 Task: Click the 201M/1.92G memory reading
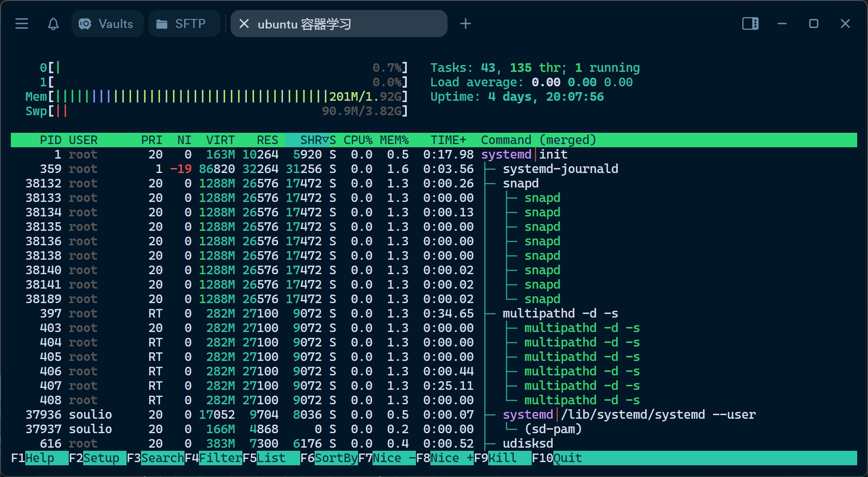365,97
